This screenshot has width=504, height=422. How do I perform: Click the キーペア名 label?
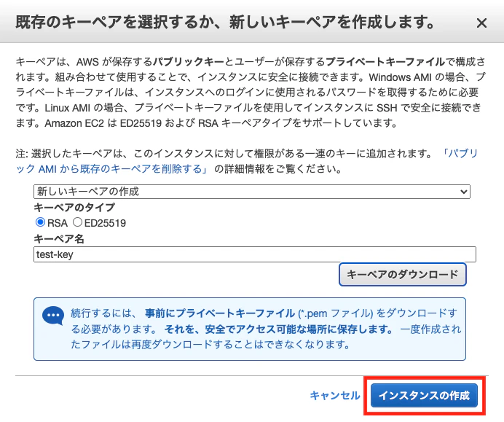coord(59,239)
